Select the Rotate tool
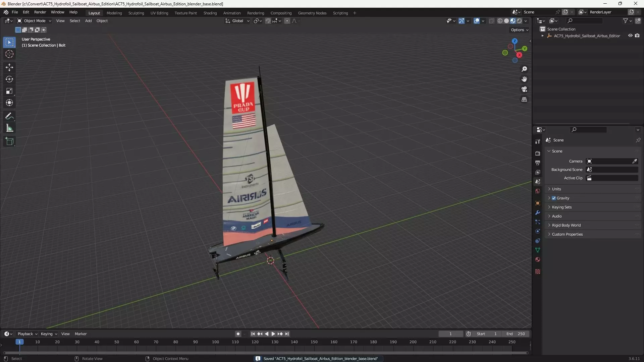Screen dimensions: 644x362 pyautogui.click(x=9, y=79)
